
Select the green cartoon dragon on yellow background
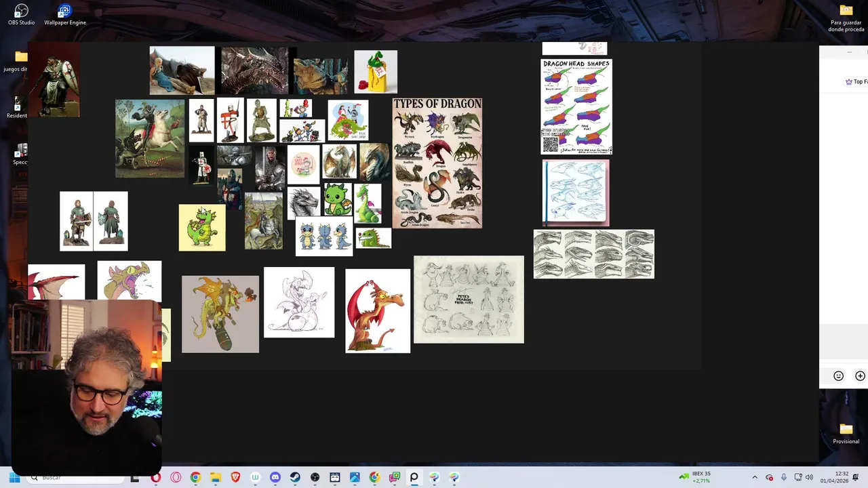202,228
